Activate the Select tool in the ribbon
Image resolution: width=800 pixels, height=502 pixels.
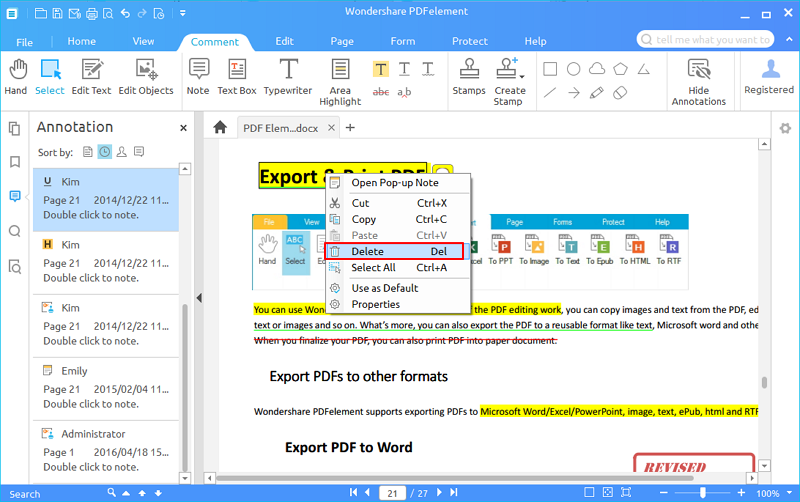[50, 77]
